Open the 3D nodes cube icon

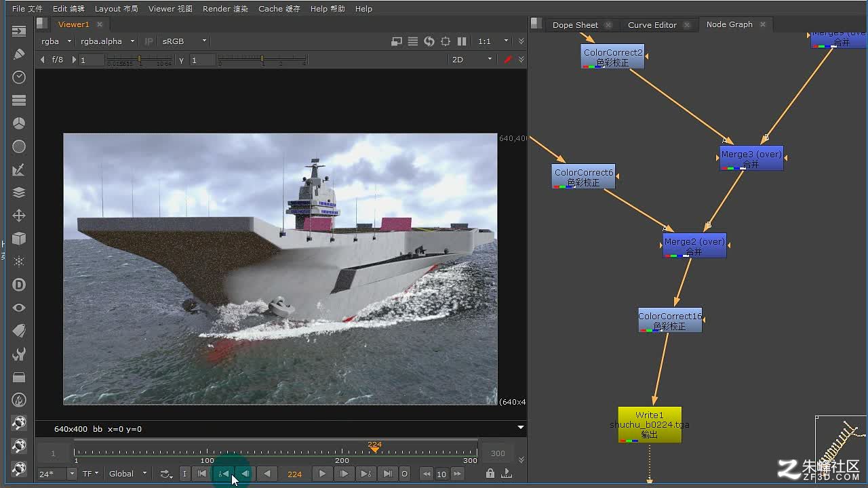pos(19,239)
